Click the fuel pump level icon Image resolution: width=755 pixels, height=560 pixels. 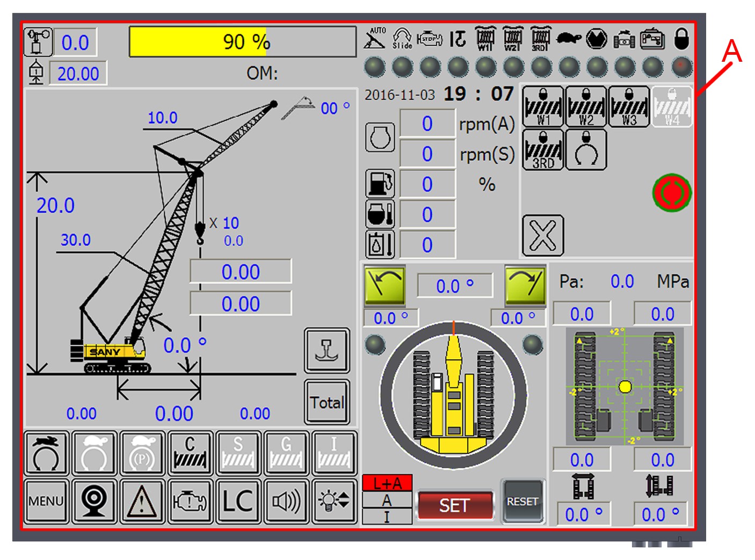[380, 184]
